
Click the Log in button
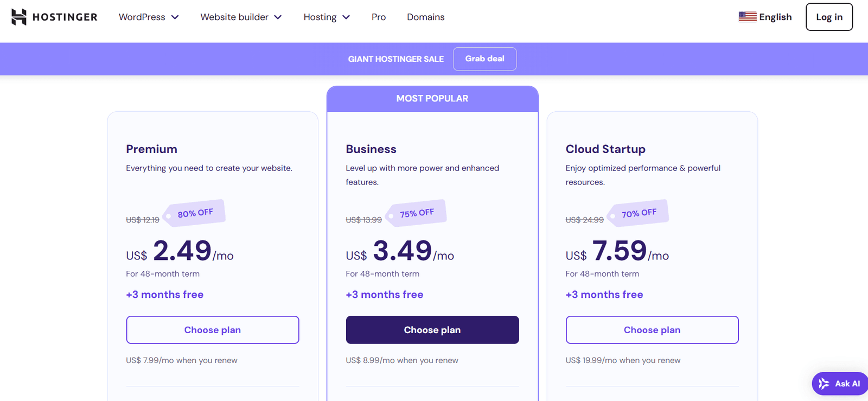[829, 17]
